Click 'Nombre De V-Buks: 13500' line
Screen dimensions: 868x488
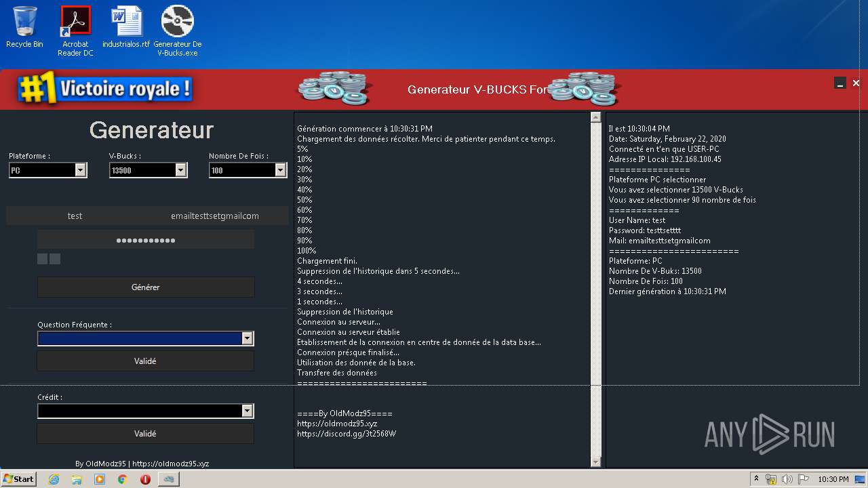coord(655,271)
